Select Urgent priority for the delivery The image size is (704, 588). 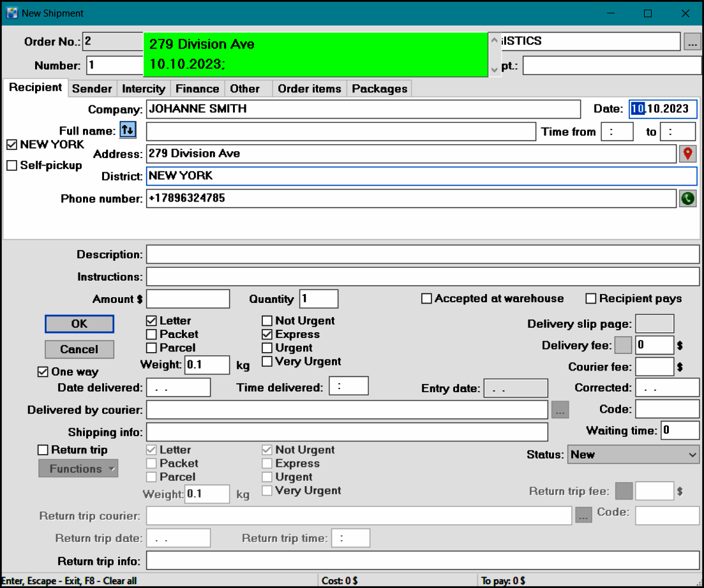coord(267,348)
